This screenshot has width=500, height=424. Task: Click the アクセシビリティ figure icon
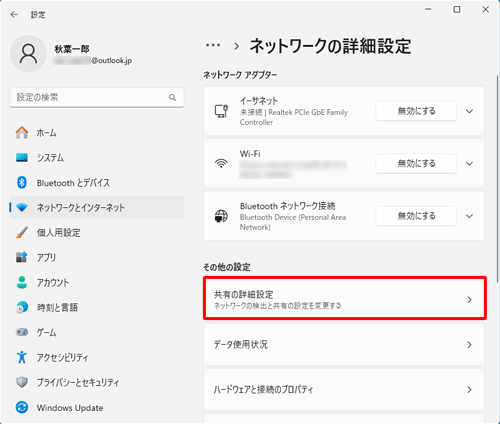22,357
